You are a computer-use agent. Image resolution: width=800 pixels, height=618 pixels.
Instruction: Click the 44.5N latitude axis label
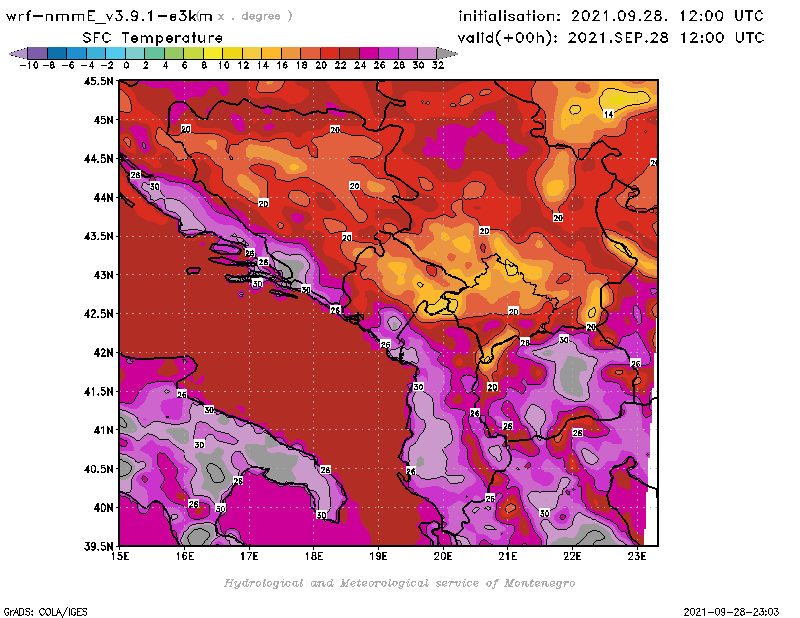click(x=98, y=159)
